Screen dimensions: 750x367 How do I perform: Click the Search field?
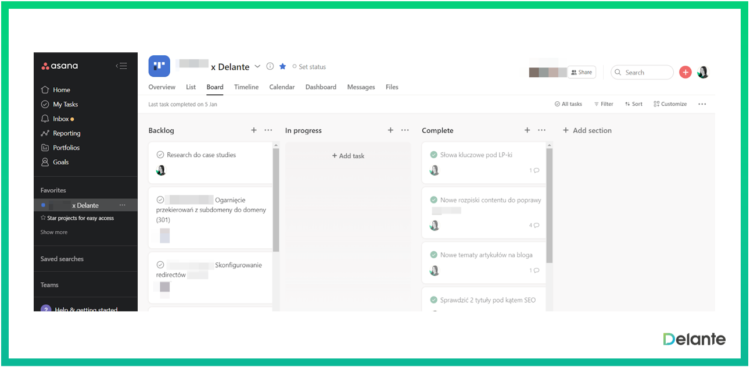coord(642,72)
